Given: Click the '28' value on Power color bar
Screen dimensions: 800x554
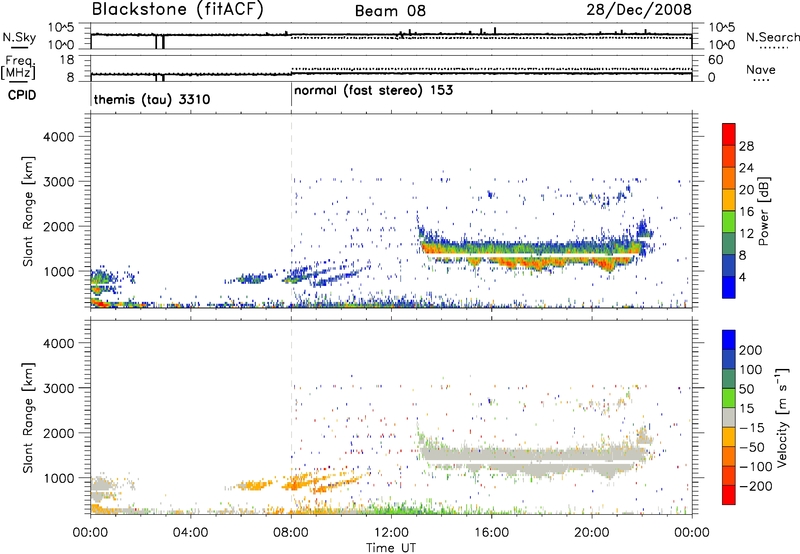Looking at the screenshot, I should coord(746,146).
